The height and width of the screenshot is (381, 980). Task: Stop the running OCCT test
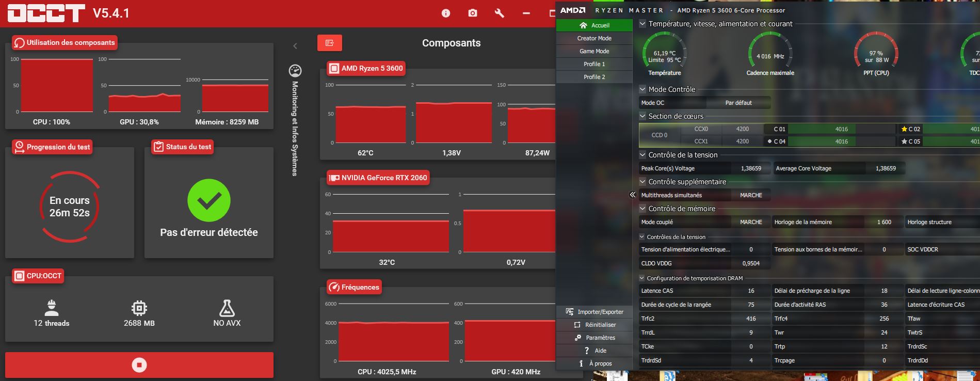coord(139,365)
